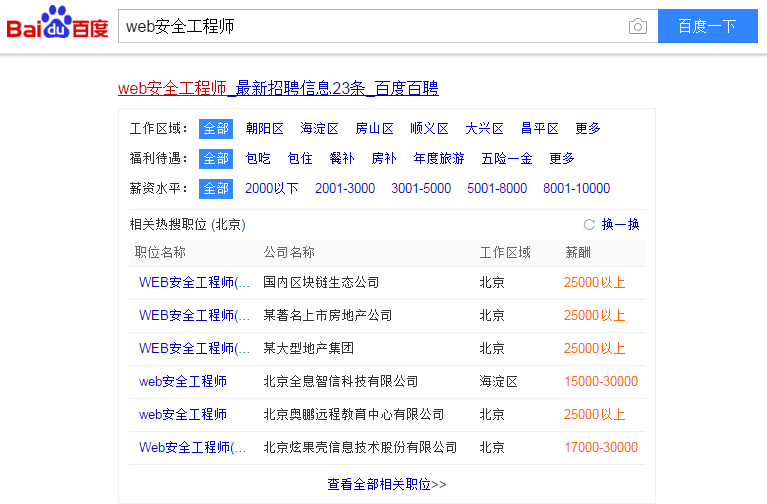The width and height of the screenshot is (767, 504).
Task: Choose salary range 5001-8000
Action: pos(497,188)
